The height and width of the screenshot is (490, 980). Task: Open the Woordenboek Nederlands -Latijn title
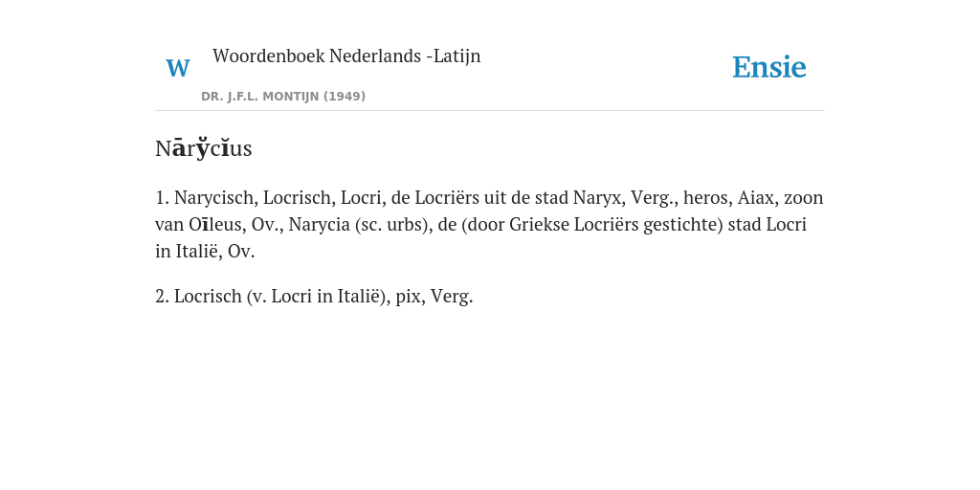(346, 56)
